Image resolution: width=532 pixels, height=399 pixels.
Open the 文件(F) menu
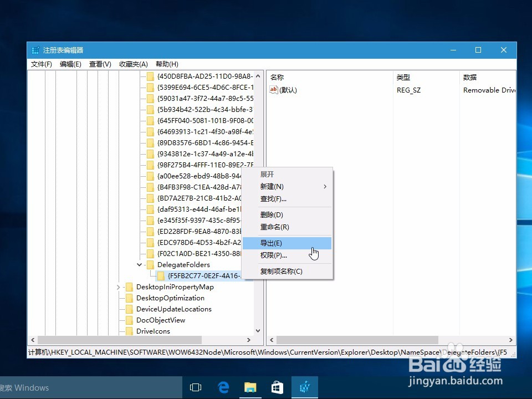click(x=42, y=64)
